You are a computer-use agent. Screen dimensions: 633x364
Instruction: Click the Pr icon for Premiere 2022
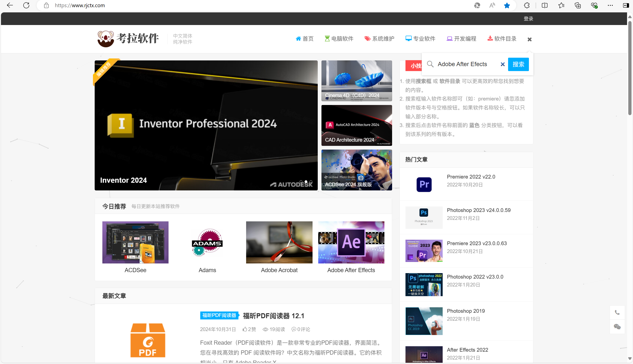point(424,184)
